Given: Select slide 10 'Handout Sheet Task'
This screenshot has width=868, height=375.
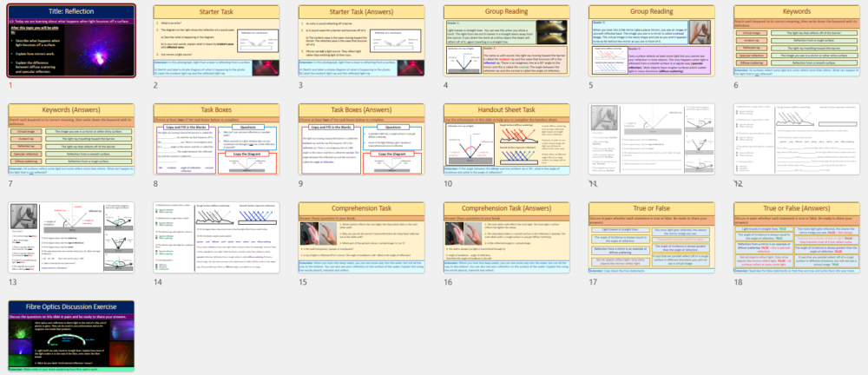Looking at the screenshot, I should [507, 139].
